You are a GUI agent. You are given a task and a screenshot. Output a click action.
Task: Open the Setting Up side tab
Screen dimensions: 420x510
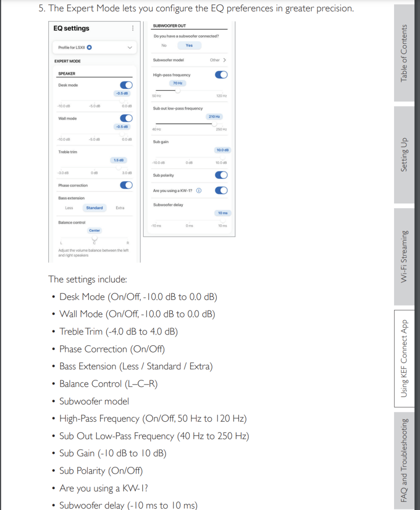coord(404,155)
